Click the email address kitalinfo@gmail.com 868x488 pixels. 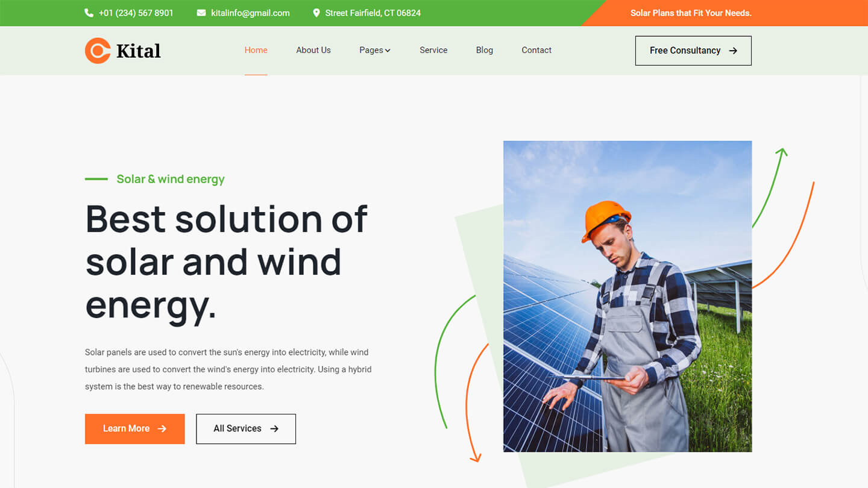click(250, 13)
